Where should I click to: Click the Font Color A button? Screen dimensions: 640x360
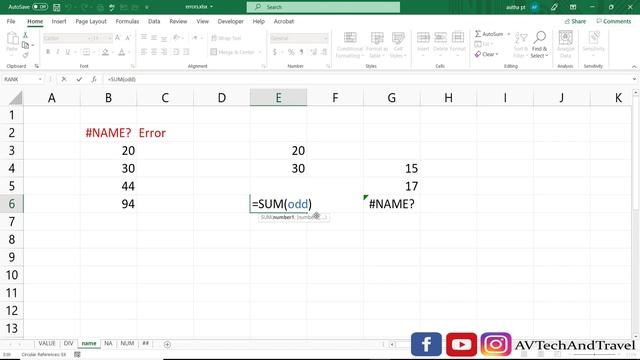point(122,52)
